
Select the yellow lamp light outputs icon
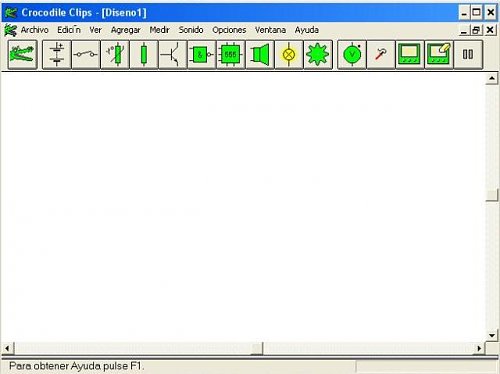289,55
